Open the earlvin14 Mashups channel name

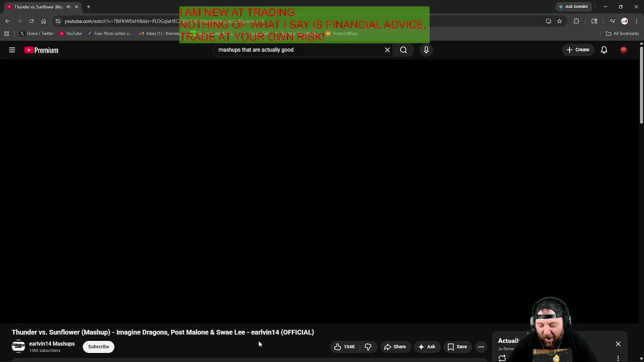pos(52,344)
